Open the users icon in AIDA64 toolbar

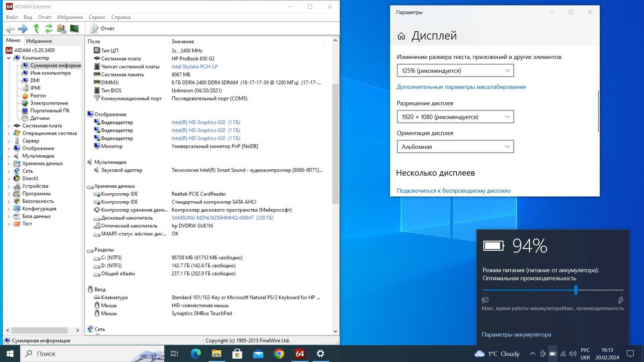tap(61, 29)
